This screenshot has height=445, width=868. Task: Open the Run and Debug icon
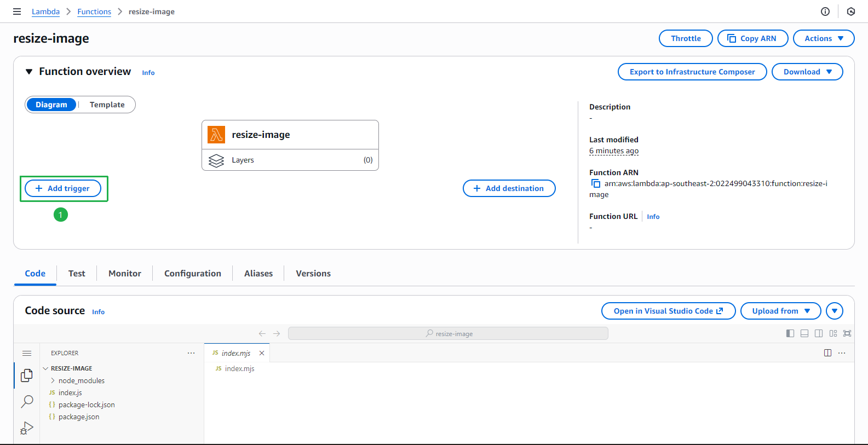pyautogui.click(x=27, y=427)
